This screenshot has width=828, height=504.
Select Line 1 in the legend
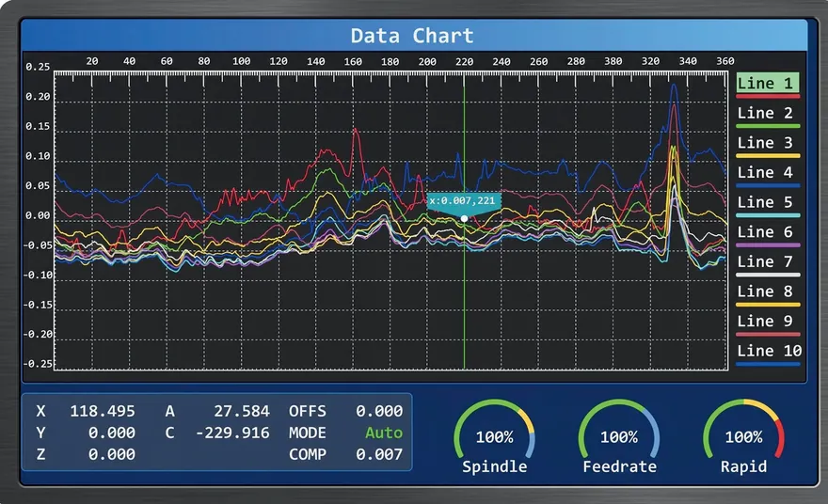click(768, 84)
